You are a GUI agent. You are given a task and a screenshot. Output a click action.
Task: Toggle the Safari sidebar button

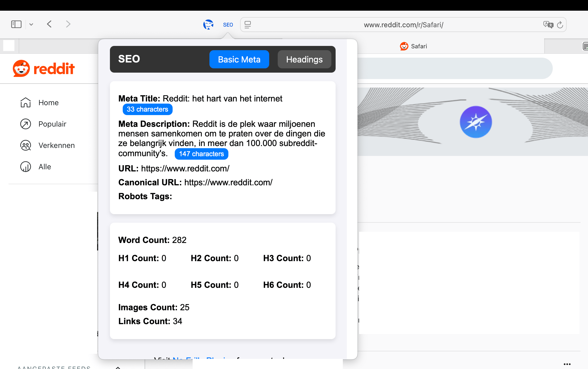[16, 24]
